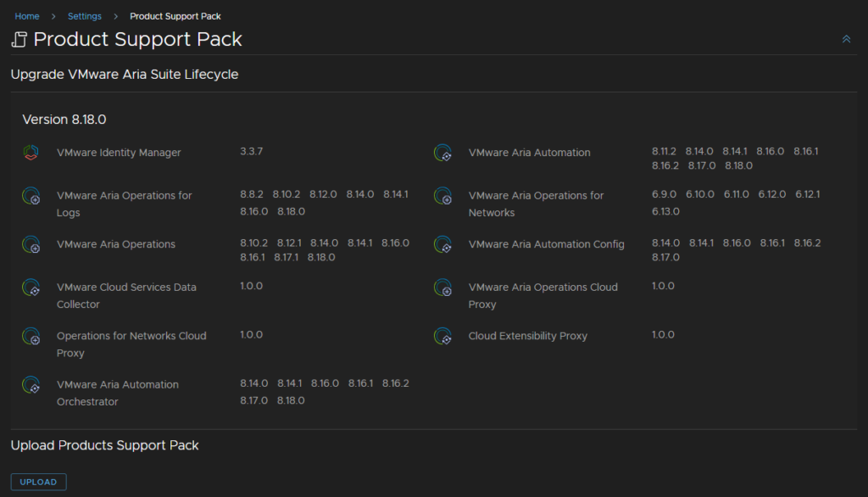The height and width of the screenshot is (497, 868).
Task: Click the VMware Identity Manager product icon
Action: coord(31,153)
